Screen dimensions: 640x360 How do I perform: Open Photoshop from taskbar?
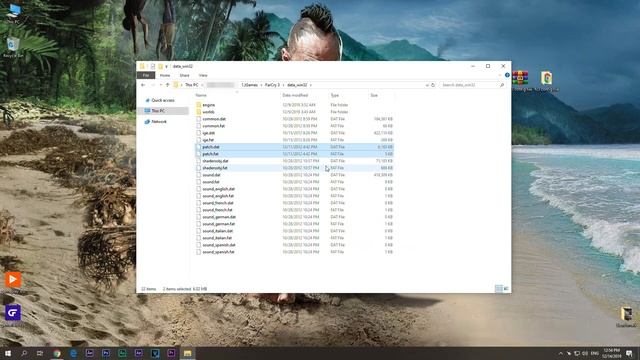(x=106, y=353)
